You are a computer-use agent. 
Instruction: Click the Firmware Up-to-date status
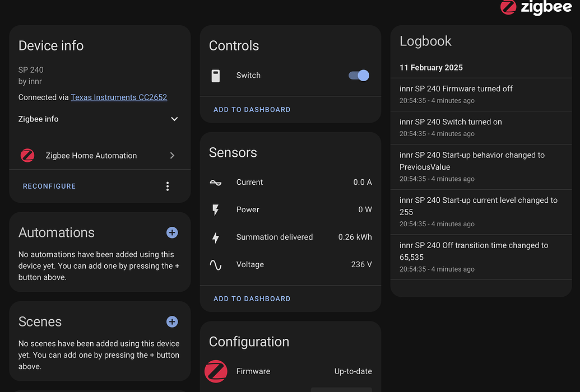pyautogui.click(x=353, y=371)
